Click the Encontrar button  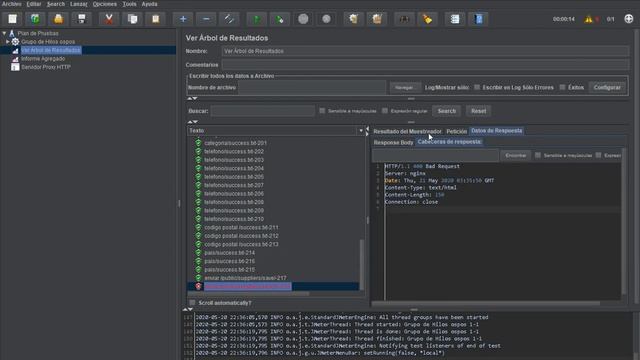(516, 155)
